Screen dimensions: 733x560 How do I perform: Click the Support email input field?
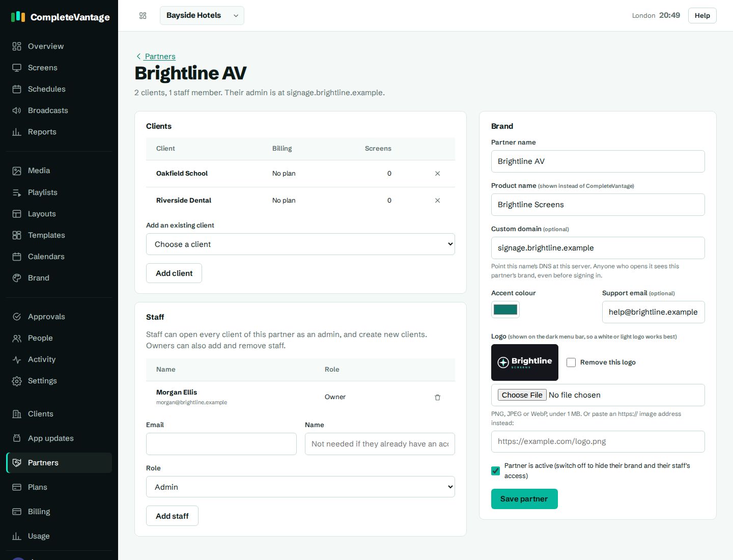pos(654,312)
